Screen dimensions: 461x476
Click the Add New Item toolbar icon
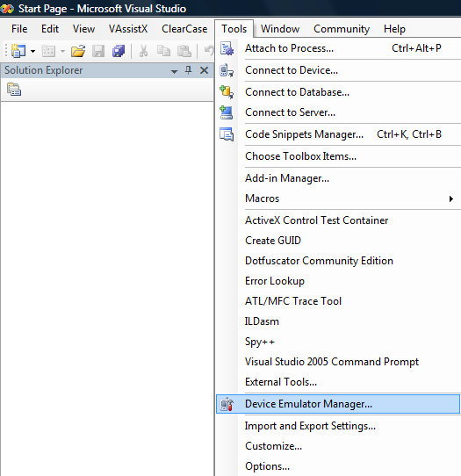click(48, 51)
